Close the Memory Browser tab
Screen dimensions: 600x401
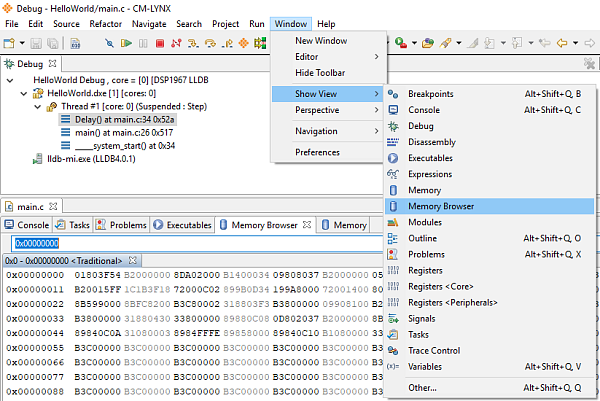coord(307,225)
